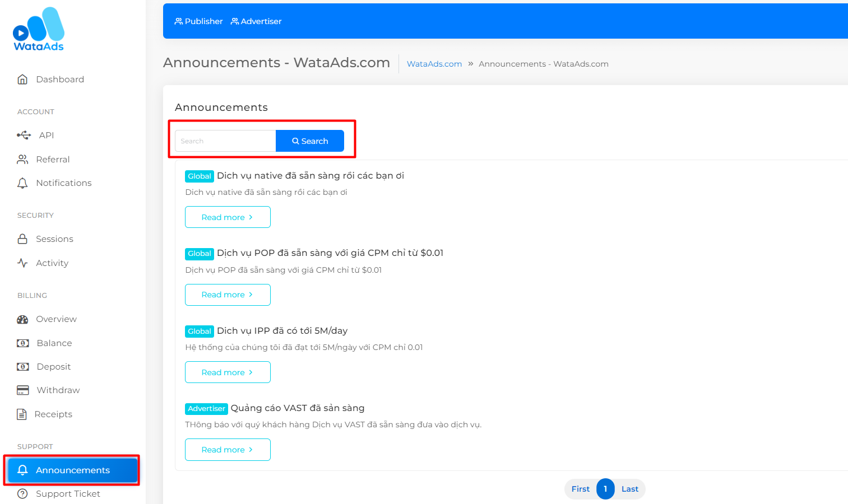
Task: Click the IPP description 'Hệ thống của chúng tôi'
Action: tap(304, 347)
